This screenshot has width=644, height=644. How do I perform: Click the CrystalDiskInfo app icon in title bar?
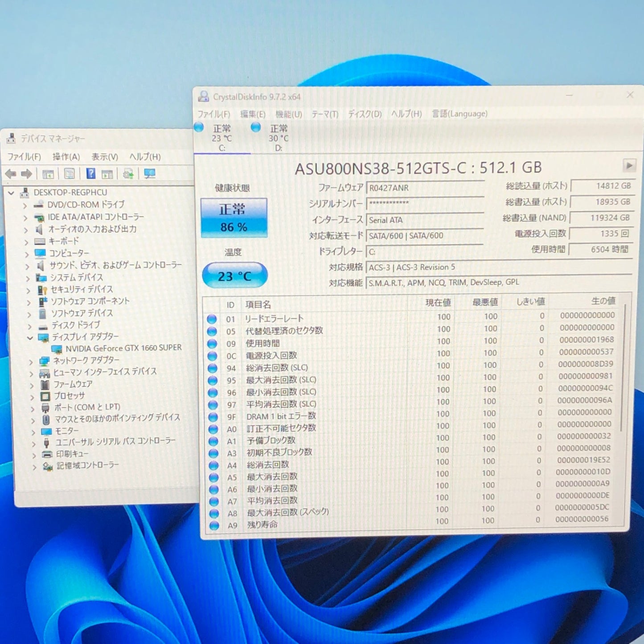(204, 96)
